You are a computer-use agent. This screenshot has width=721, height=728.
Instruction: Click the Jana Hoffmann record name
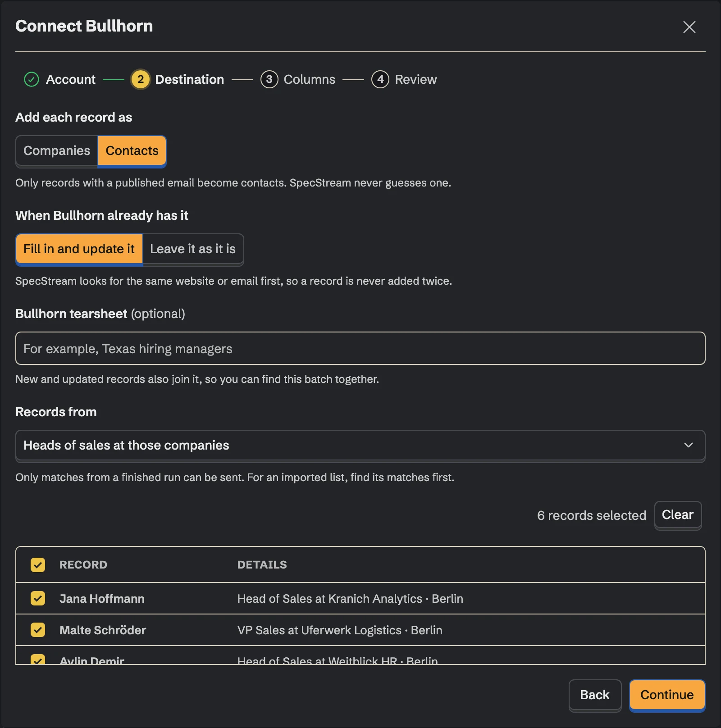coord(102,599)
